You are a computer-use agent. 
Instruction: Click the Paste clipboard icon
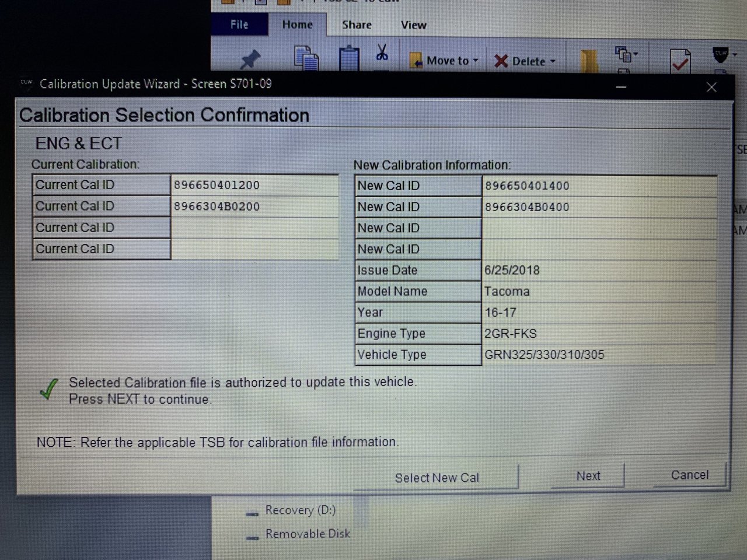[349, 58]
